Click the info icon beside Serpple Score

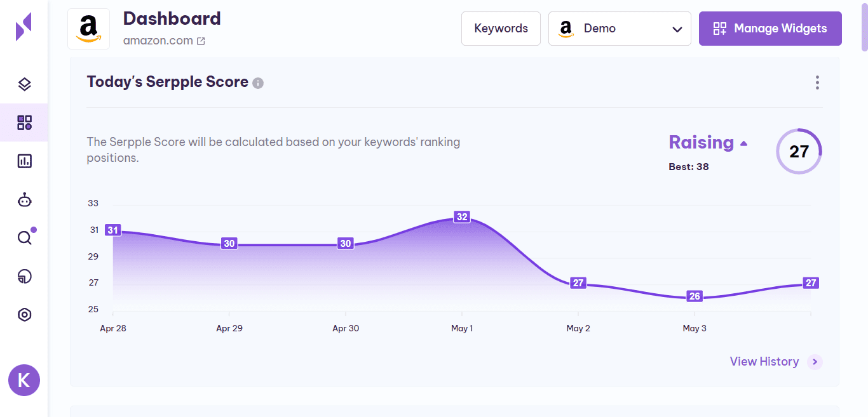(258, 83)
